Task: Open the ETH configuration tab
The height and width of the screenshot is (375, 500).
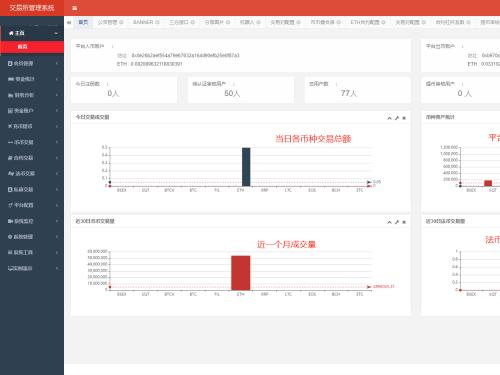Action: pos(365,22)
